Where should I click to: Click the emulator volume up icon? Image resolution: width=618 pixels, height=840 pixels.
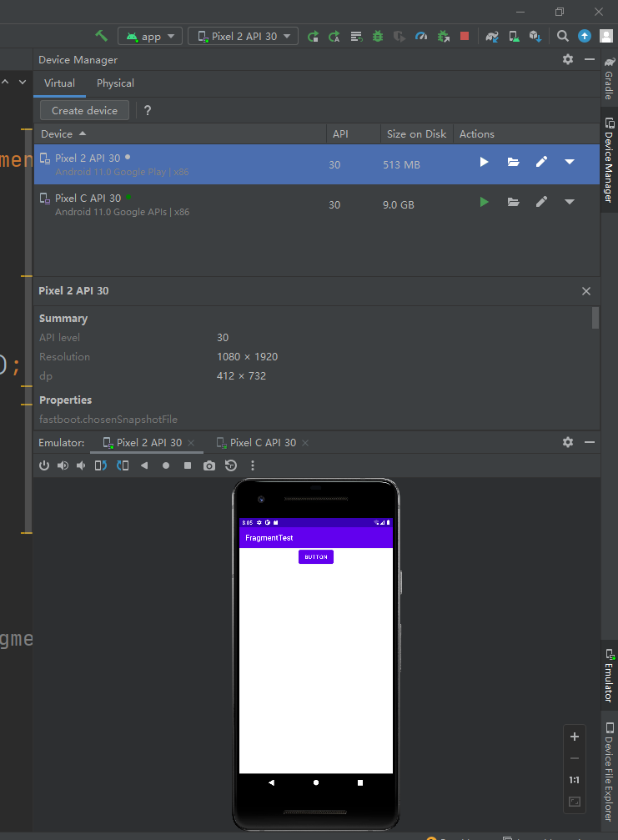coord(63,465)
